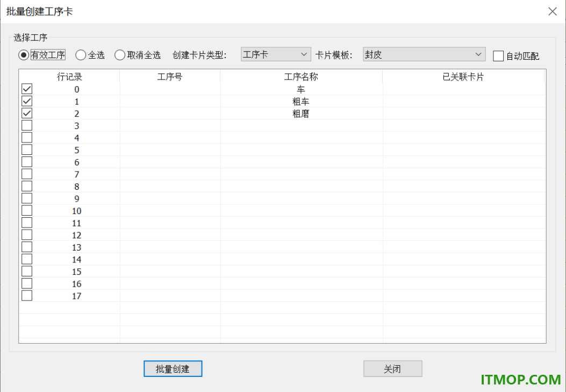Image resolution: width=566 pixels, height=392 pixels.
Task: Open the 卡片模板 dropdown showing 封皮
Action: pos(424,54)
